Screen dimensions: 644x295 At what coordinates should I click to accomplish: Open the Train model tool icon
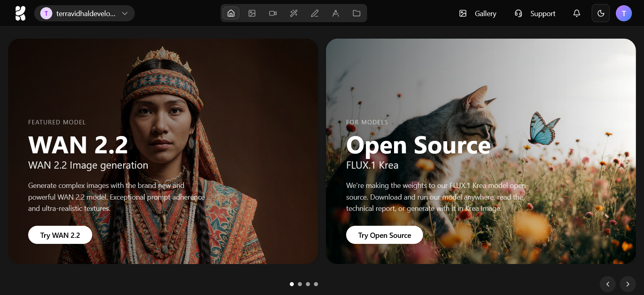coord(336,13)
